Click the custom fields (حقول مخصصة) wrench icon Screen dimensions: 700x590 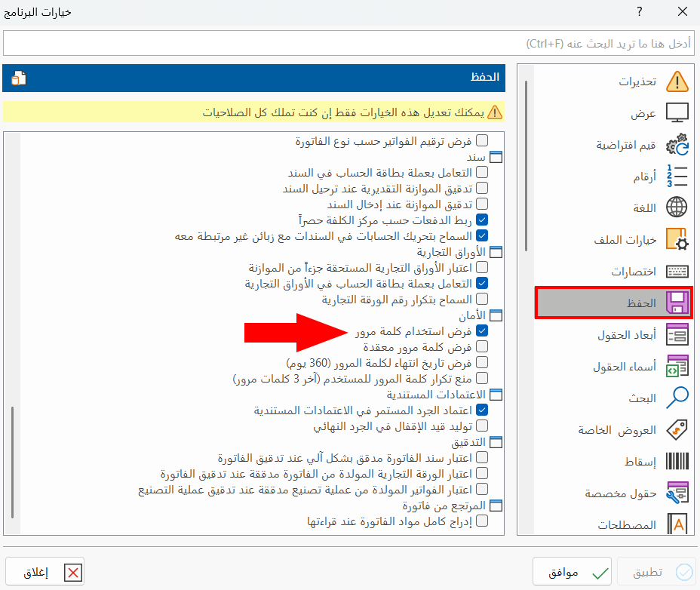pos(677,493)
